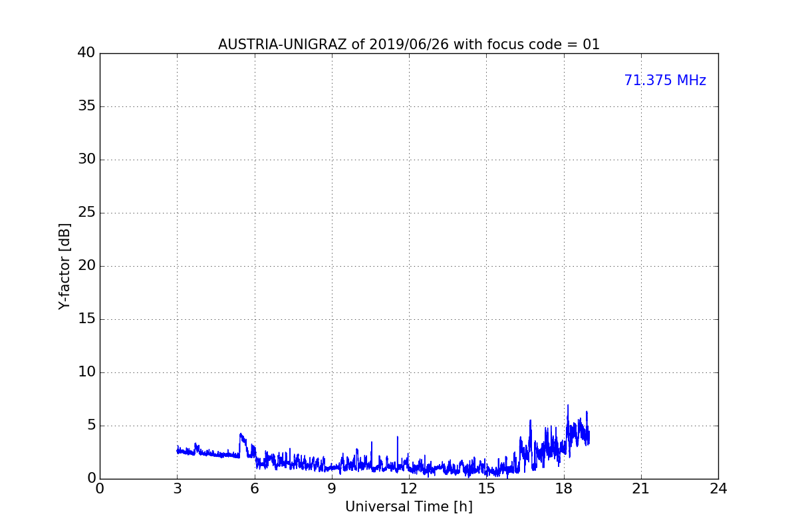Image resolution: width=798 pixels, height=532 pixels.
Task: Click x-axis tick label 3
Action: 177,489
